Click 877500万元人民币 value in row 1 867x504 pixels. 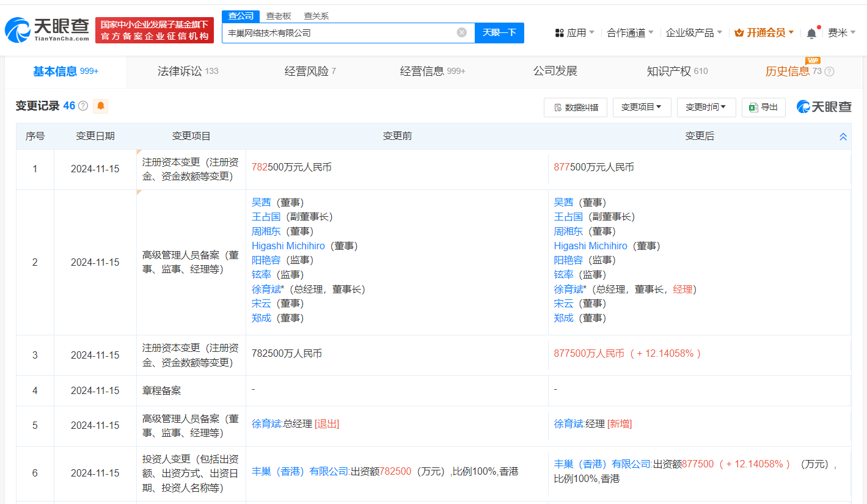594,167
